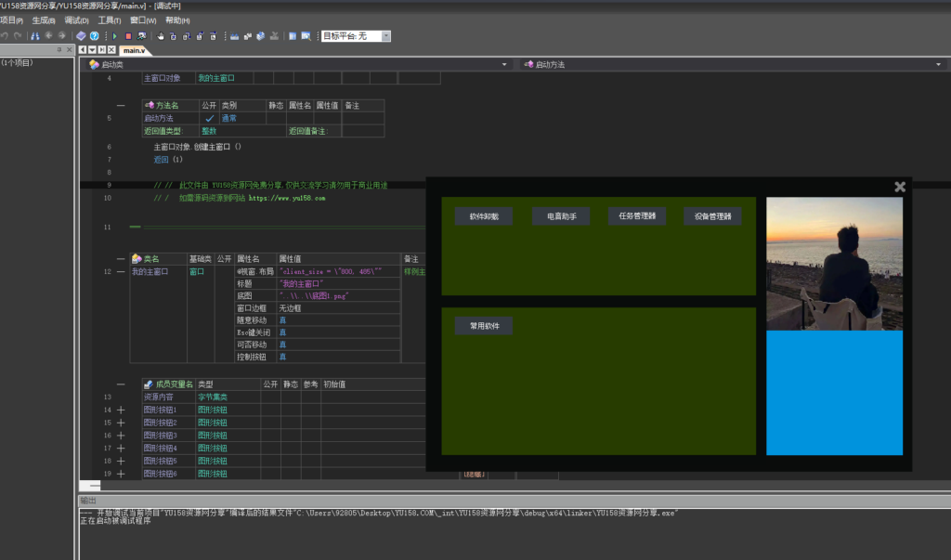The image size is (951, 560).
Task: Click the blue help question mark icon
Action: tap(94, 36)
